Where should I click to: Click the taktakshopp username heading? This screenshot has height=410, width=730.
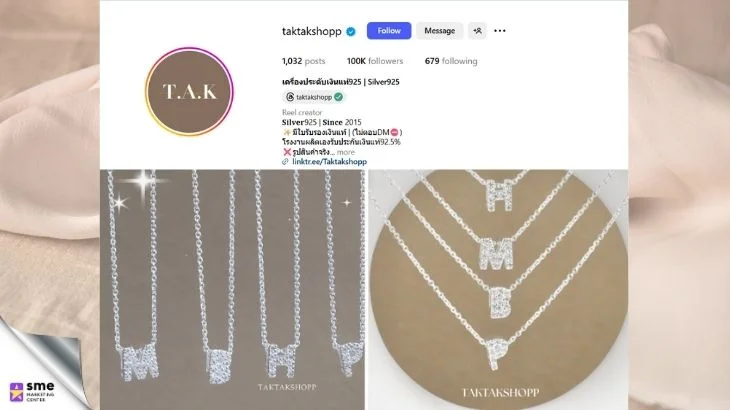(x=311, y=31)
